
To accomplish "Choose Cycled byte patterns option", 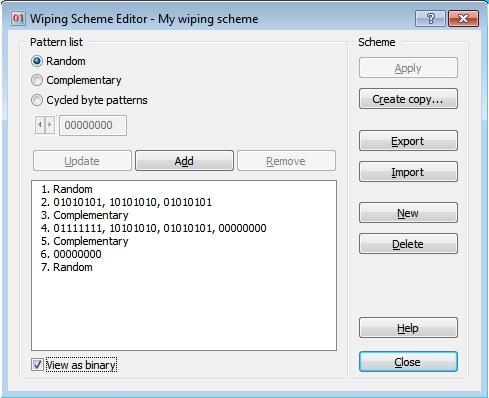I will point(37,100).
